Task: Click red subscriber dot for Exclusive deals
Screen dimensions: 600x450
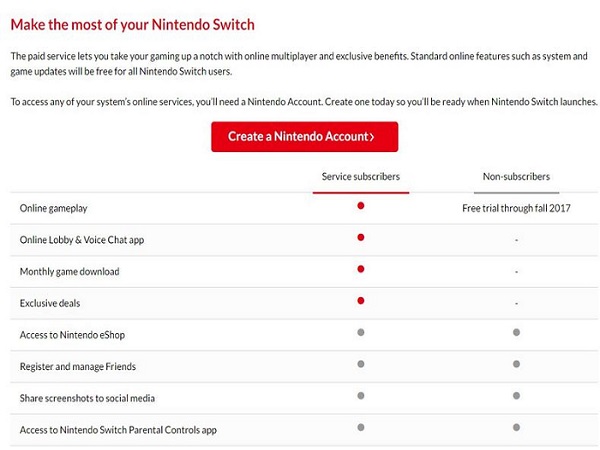Action: (x=361, y=300)
